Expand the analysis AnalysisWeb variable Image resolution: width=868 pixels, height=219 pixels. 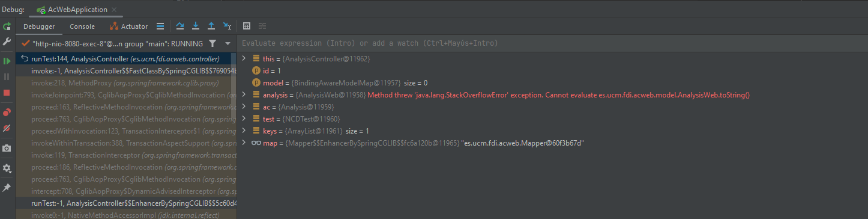[x=244, y=95]
